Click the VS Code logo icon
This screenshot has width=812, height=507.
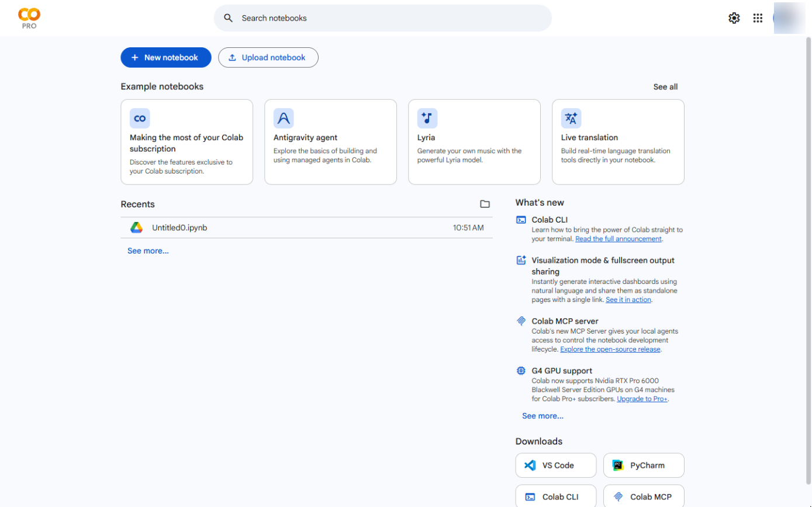tap(530, 466)
